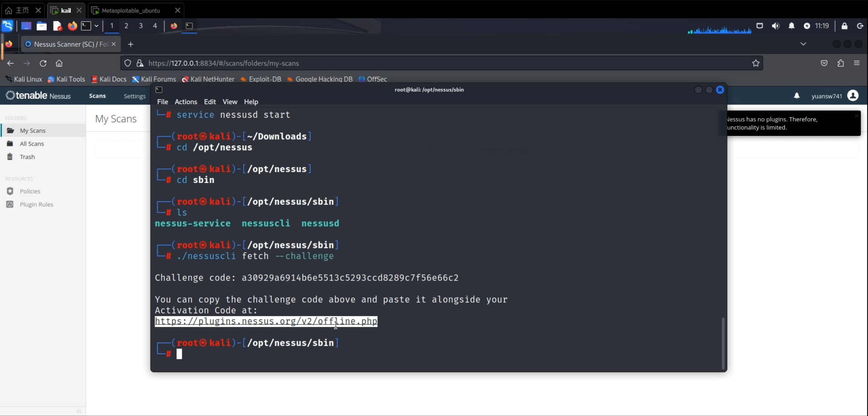868x416 pixels.
Task: Open Firefox extensions puzzle icon
Action: 840,63
